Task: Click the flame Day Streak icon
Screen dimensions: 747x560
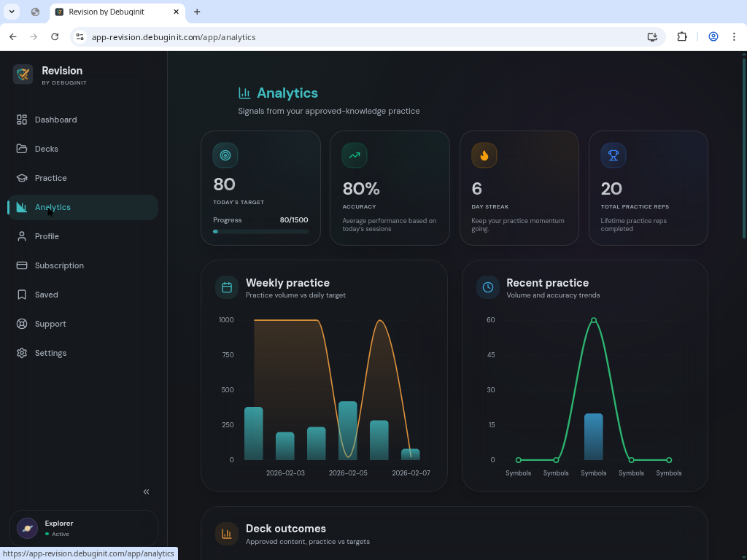Action: click(484, 155)
